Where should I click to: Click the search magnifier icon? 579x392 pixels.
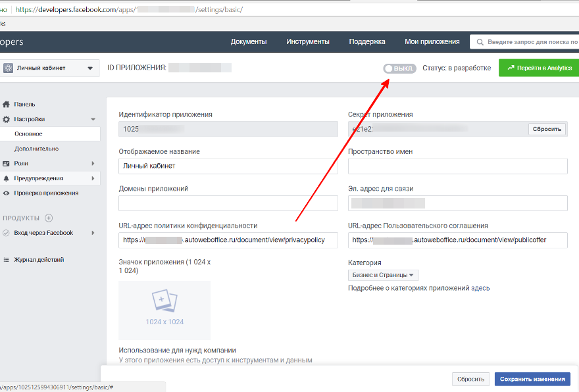[x=480, y=42]
